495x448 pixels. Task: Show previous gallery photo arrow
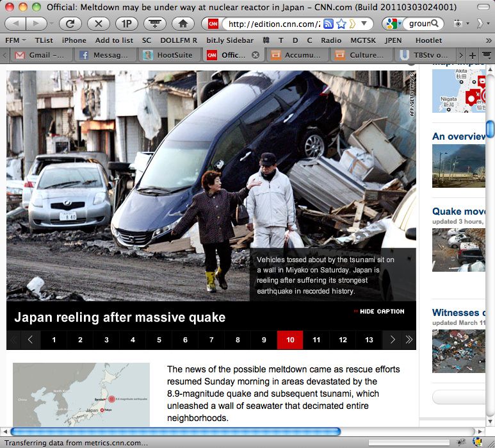coord(30,340)
